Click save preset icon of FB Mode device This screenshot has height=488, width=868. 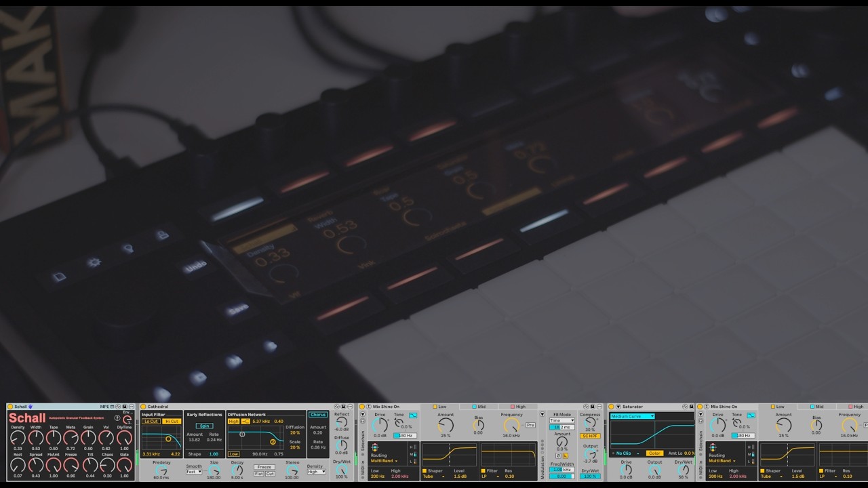pyautogui.click(x=592, y=407)
